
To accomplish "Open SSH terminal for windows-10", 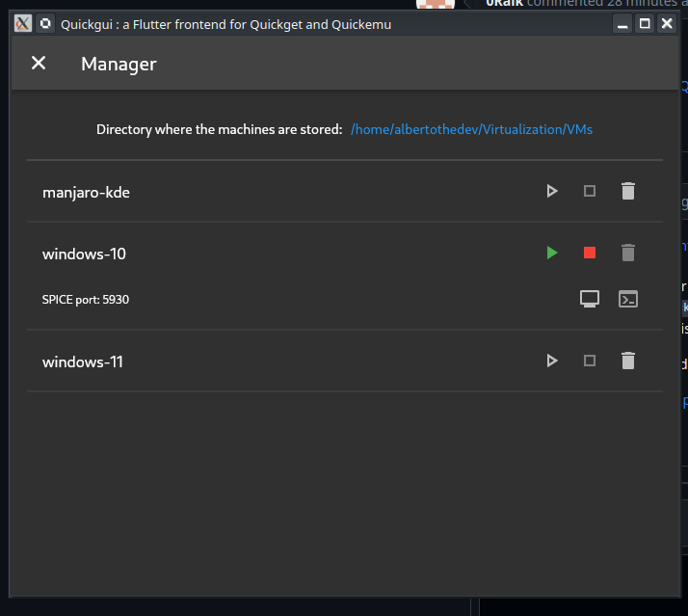I will 628,299.
